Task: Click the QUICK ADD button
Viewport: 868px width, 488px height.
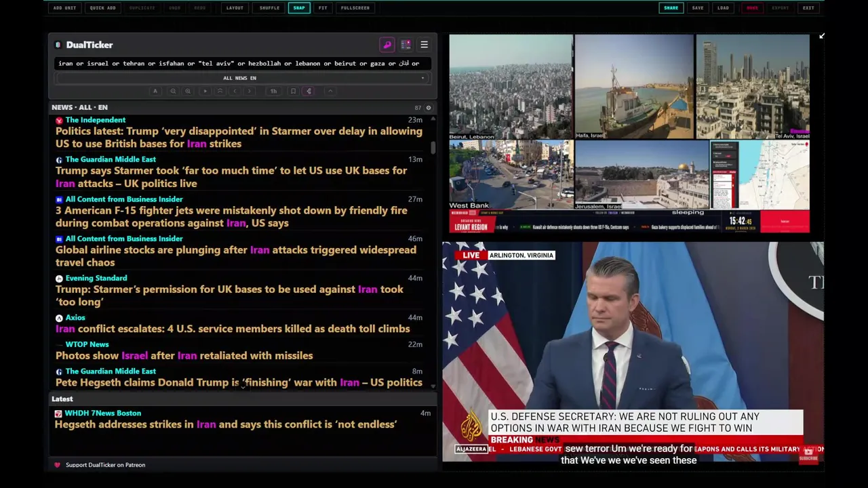Action: [x=102, y=8]
